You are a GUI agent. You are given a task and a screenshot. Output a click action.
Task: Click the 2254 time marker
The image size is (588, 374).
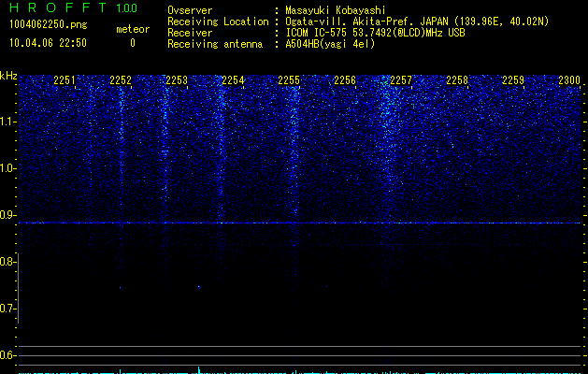tap(233, 79)
